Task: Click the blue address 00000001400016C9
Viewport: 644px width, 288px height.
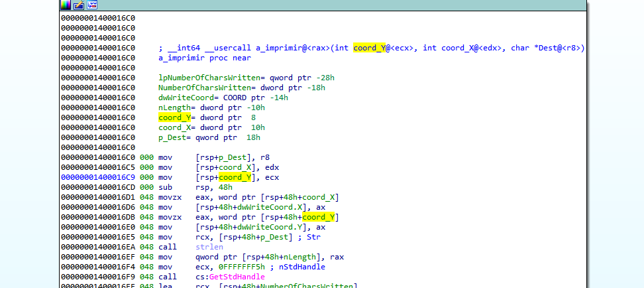Action: (97, 177)
